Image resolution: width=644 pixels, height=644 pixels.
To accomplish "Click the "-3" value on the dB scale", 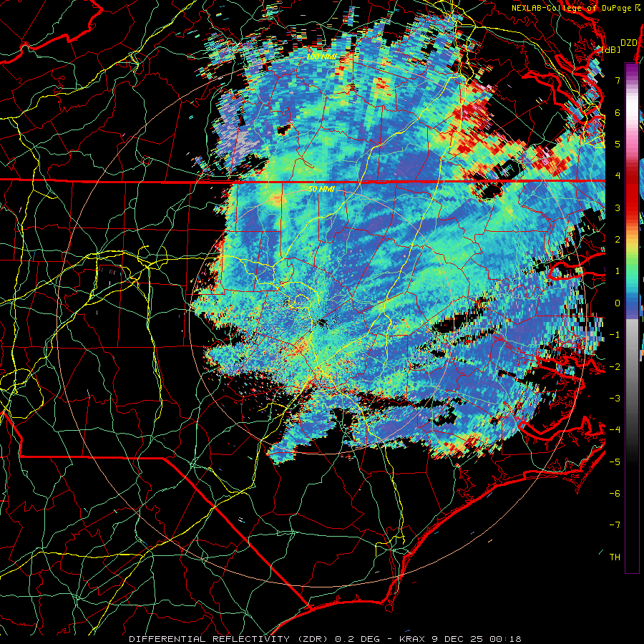I will point(615,399).
